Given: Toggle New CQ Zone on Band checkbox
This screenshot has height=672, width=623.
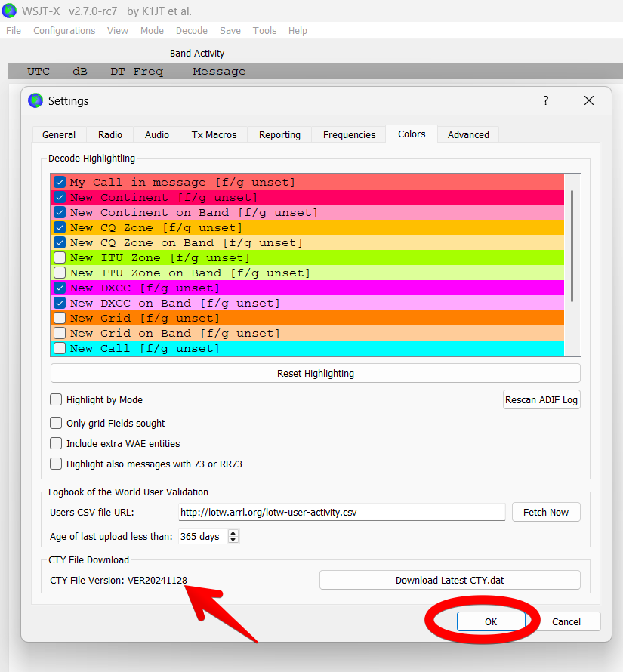Looking at the screenshot, I should tap(60, 242).
